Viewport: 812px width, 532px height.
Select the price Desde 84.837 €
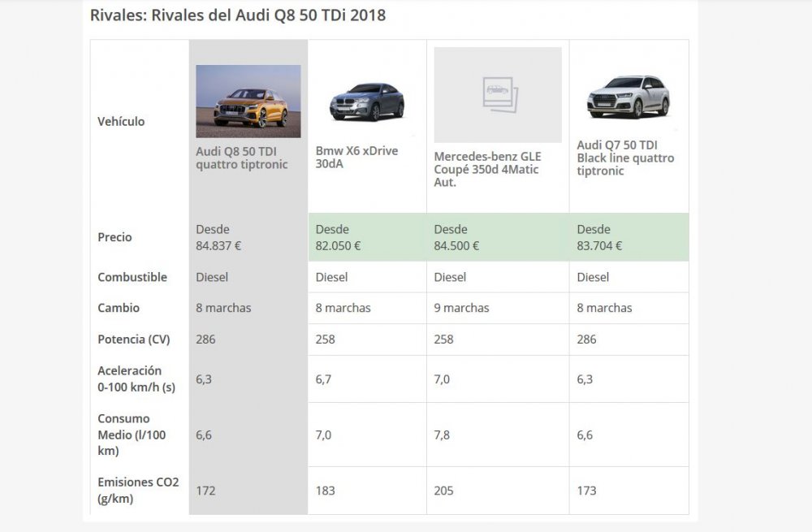[x=218, y=237]
